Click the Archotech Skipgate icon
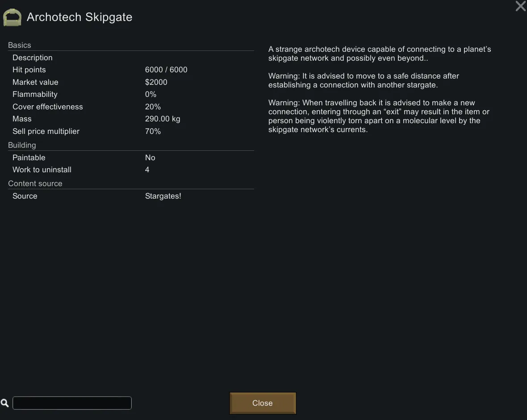This screenshot has width=527, height=420. (13, 17)
